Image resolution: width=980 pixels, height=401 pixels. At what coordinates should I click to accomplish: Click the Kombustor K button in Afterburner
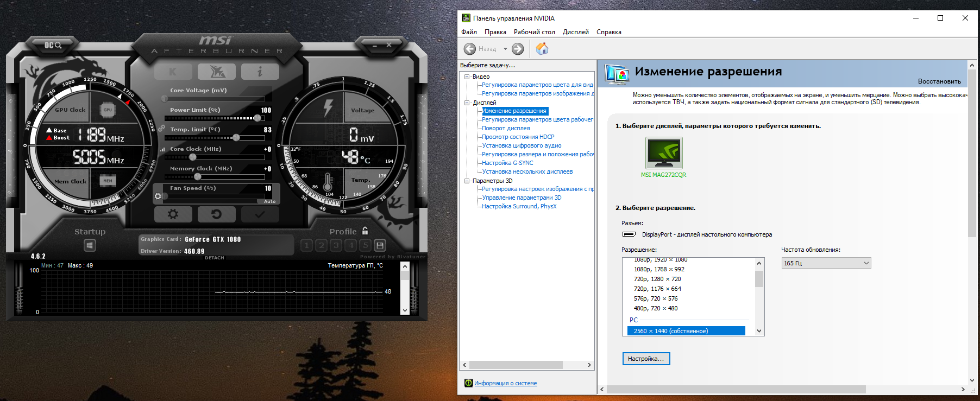(x=173, y=72)
